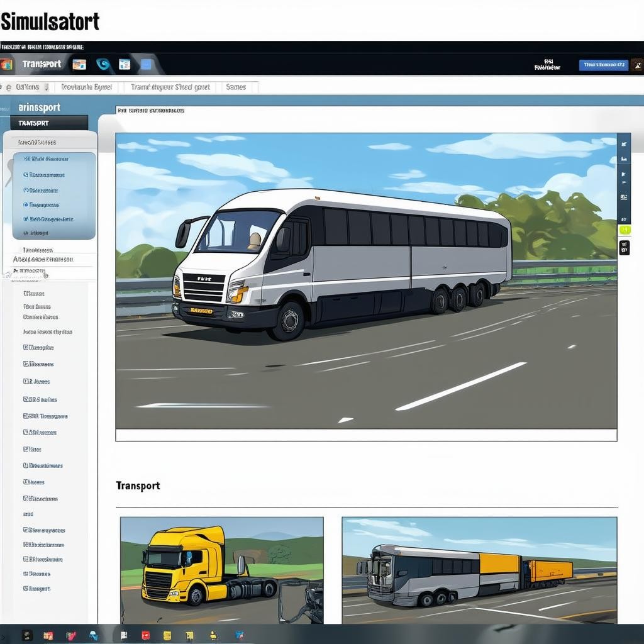644x644 pixels.
Task: Toggle the first checkbox in the blue sidebar panel
Action: [26, 159]
